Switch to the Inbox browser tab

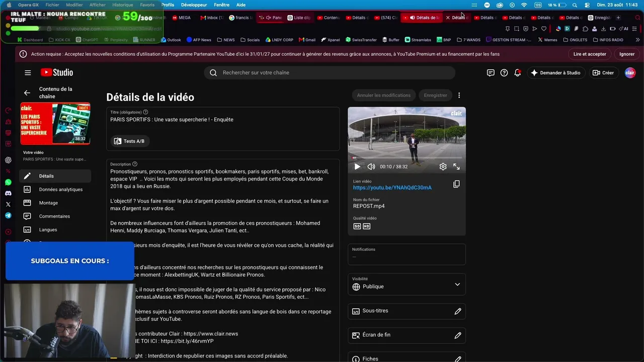pos(211,18)
